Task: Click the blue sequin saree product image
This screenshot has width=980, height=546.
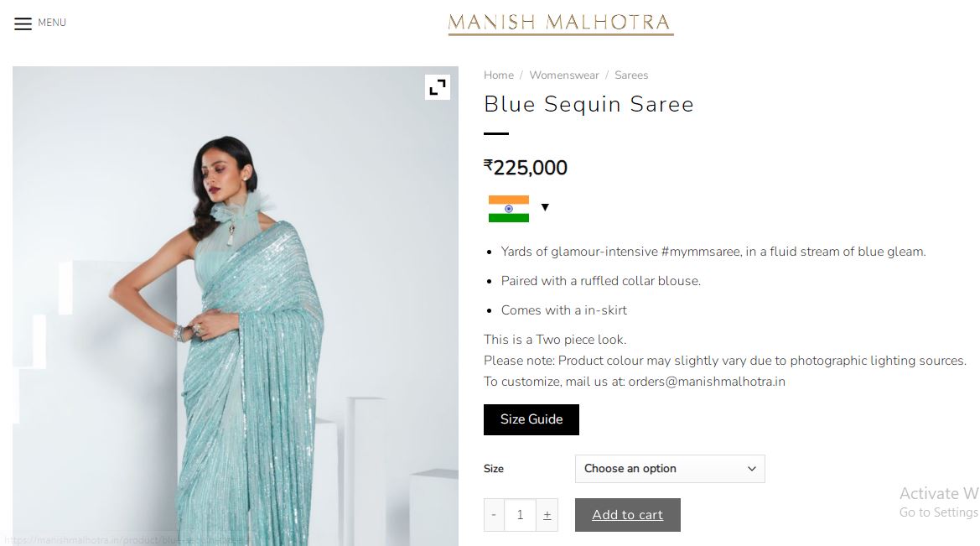Action: [236, 306]
